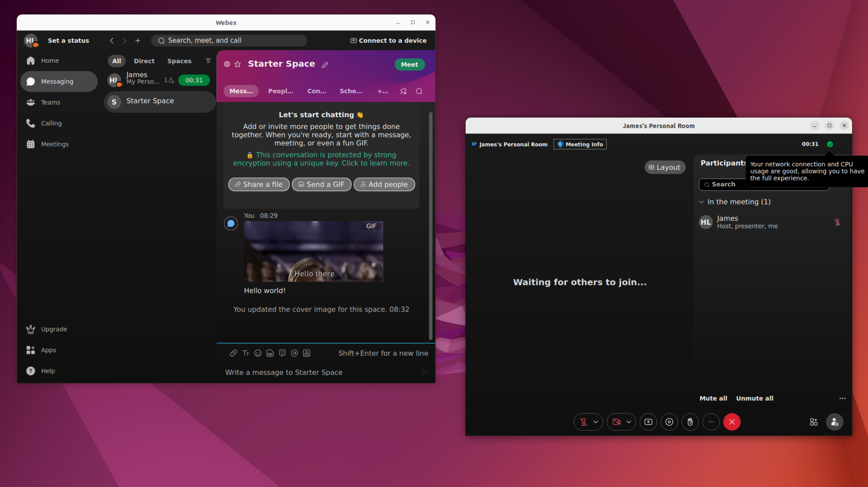Open the People tab in Starter Space
Viewport: 868px width, 487px height.
tap(281, 91)
